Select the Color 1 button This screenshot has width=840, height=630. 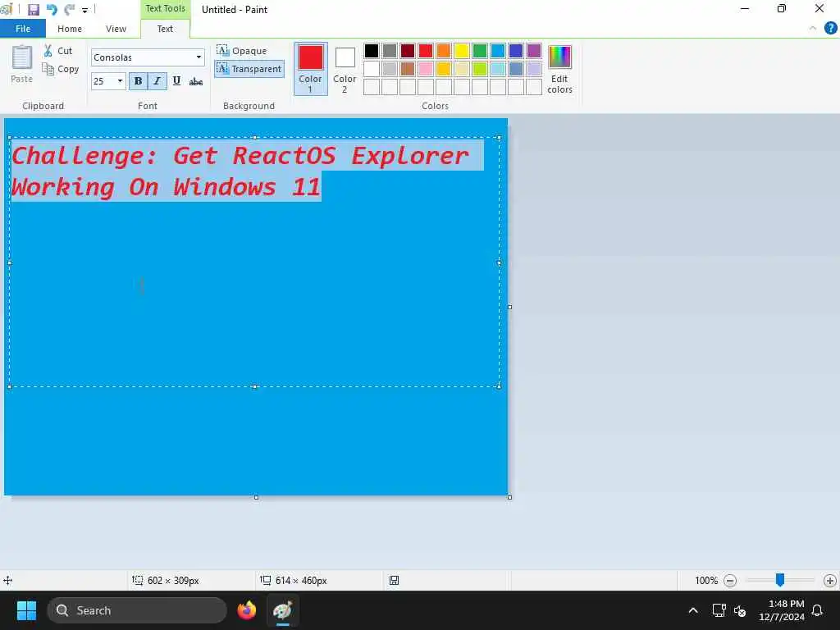pos(310,69)
